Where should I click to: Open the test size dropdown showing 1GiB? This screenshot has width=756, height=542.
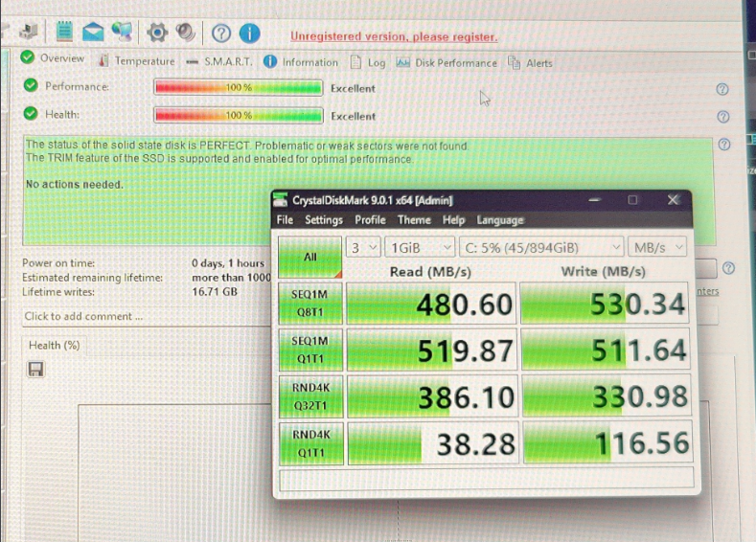pyautogui.click(x=420, y=248)
